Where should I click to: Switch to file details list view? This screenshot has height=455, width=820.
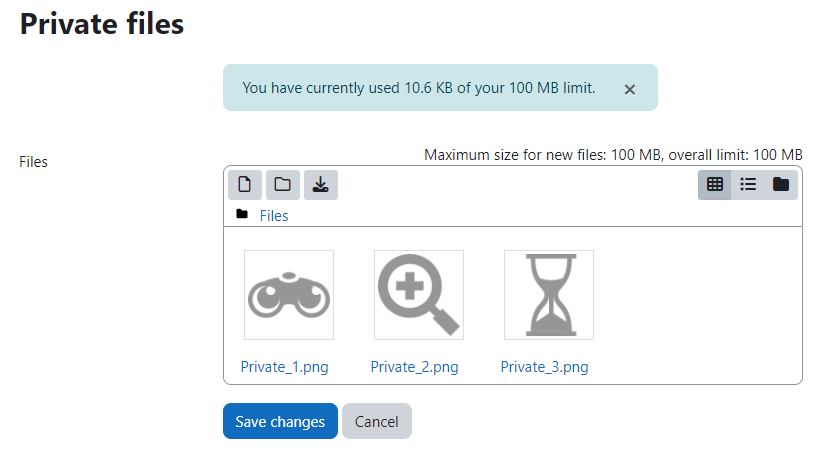tap(748, 185)
